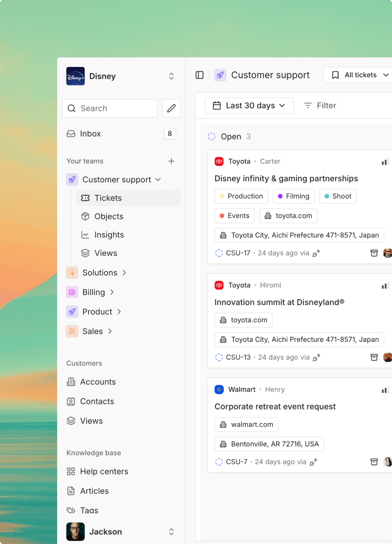Click the Events tag

tap(234, 216)
